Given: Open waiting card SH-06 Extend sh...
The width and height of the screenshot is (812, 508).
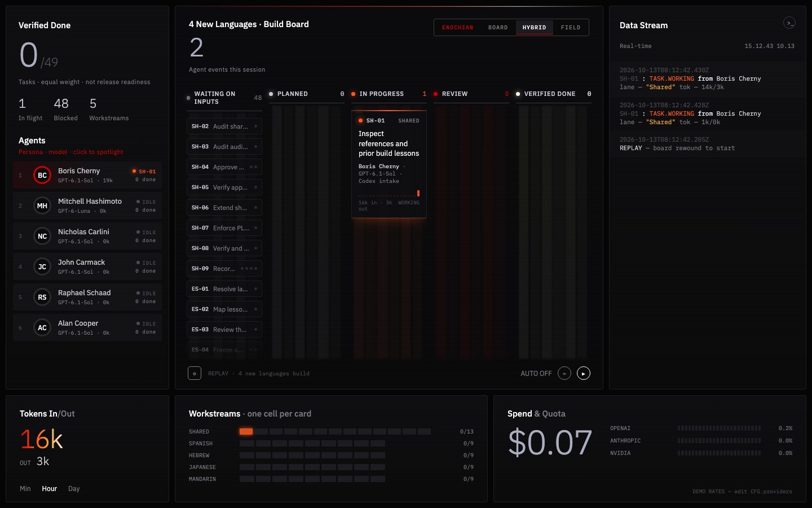Looking at the screenshot, I should [x=224, y=208].
